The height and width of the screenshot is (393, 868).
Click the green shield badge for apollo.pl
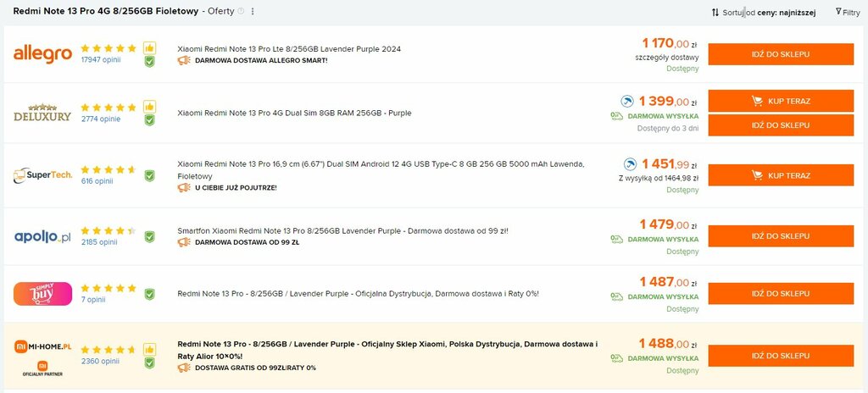point(149,237)
